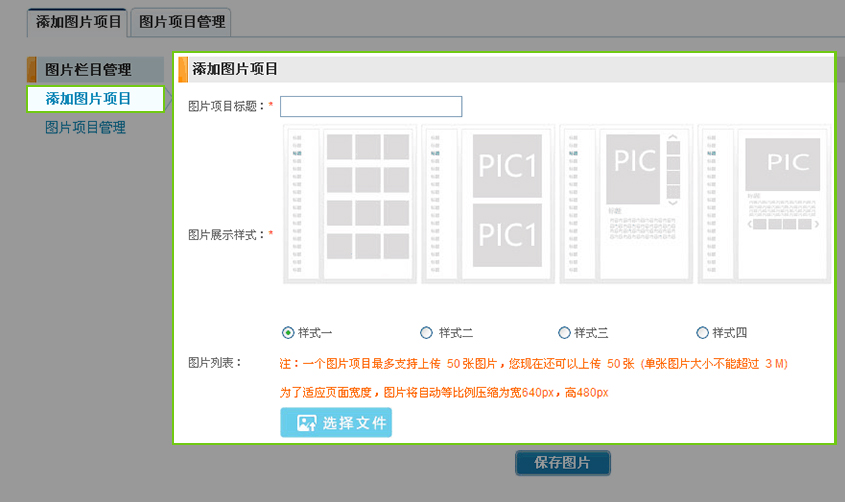Click the down chevron in style three preview
Screen dimensions: 845x502
673,203
